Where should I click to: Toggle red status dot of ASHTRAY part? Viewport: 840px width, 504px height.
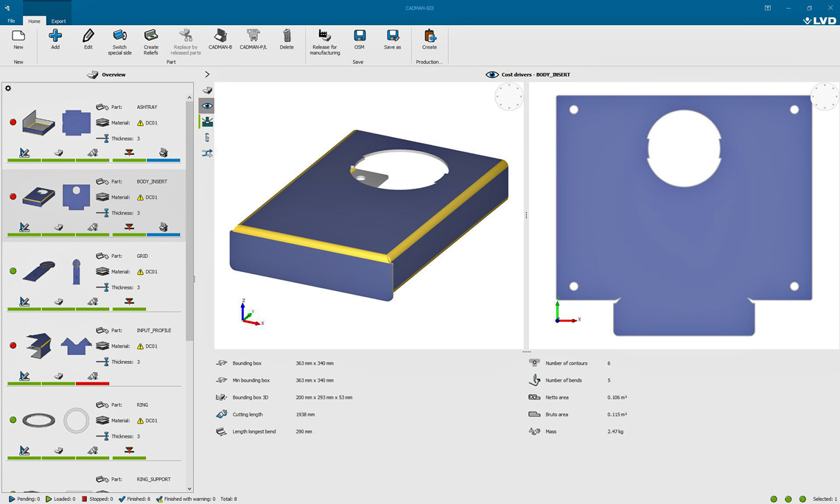coord(13,122)
